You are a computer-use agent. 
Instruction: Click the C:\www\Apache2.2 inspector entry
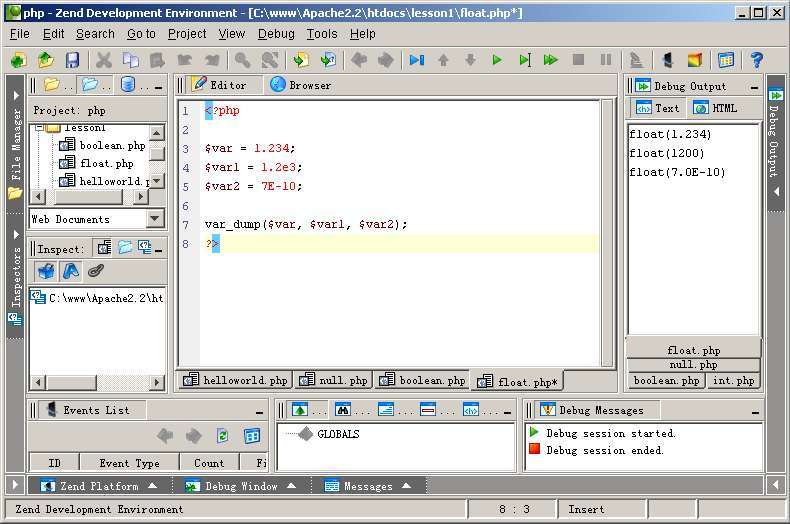(x=97, y=298)
